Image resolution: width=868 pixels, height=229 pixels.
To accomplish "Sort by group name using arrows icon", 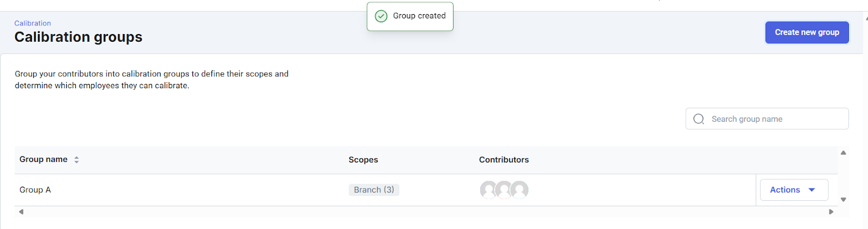I will tap(76, 160).
